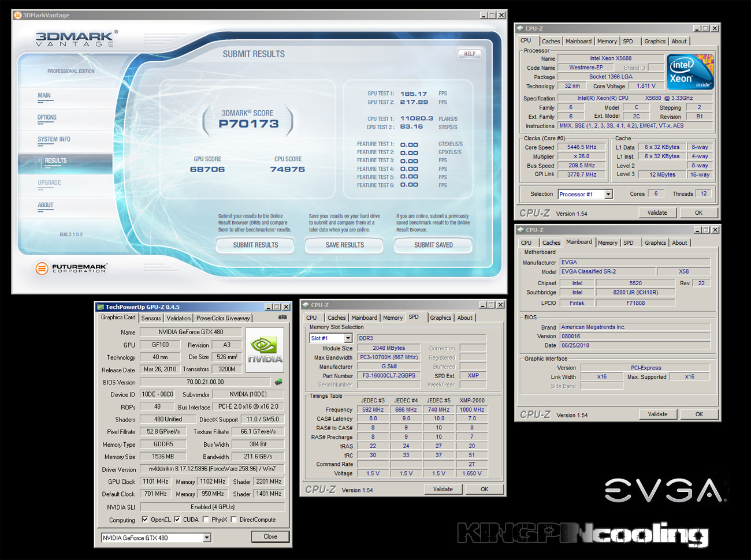The height and width of the screenshot is (560, 751).
Task: Click the GPU-Z screenshot camera icon
Action: tap(282, 317)
